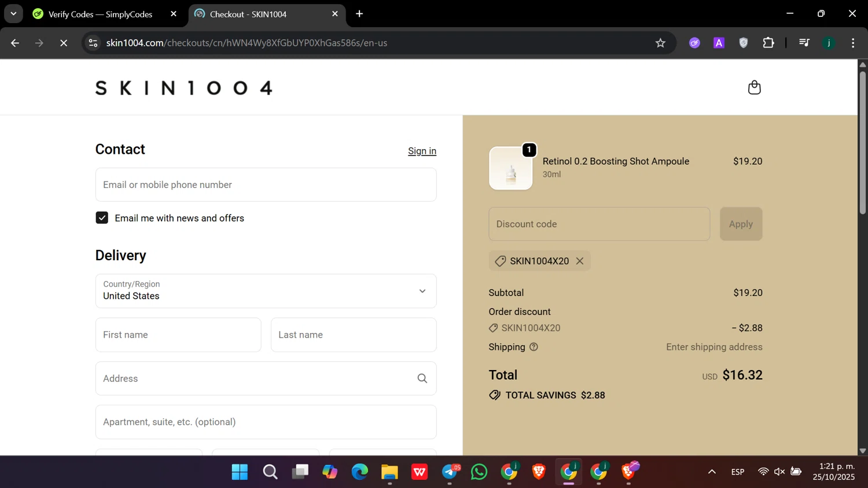
Task: Expand the Country/Region dropdown
Action: 266,291
